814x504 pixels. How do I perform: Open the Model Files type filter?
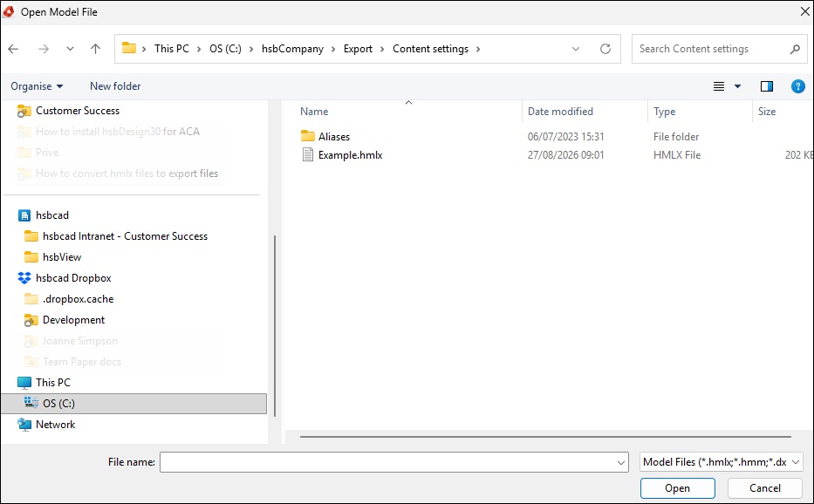[x=721, y=462]
